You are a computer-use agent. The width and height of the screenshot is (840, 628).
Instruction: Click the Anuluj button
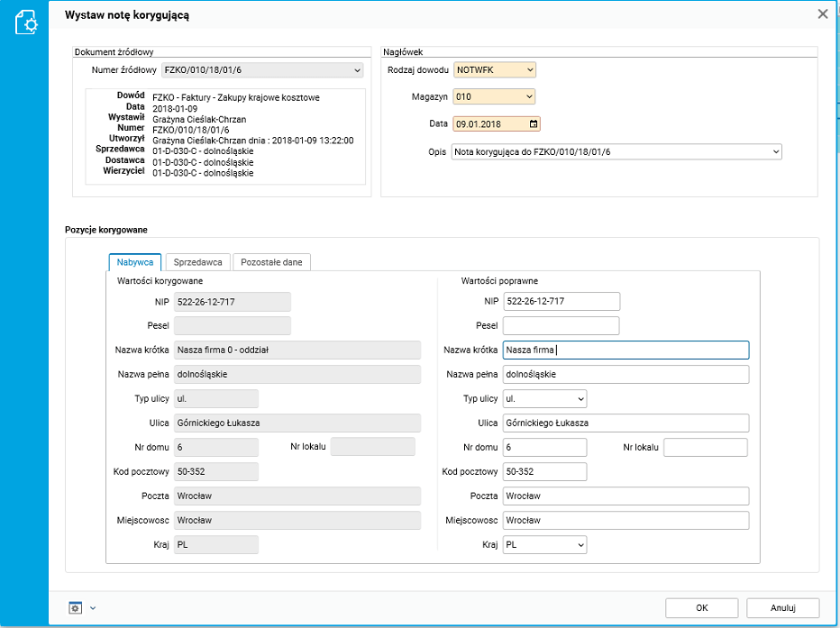coord(782,607)
